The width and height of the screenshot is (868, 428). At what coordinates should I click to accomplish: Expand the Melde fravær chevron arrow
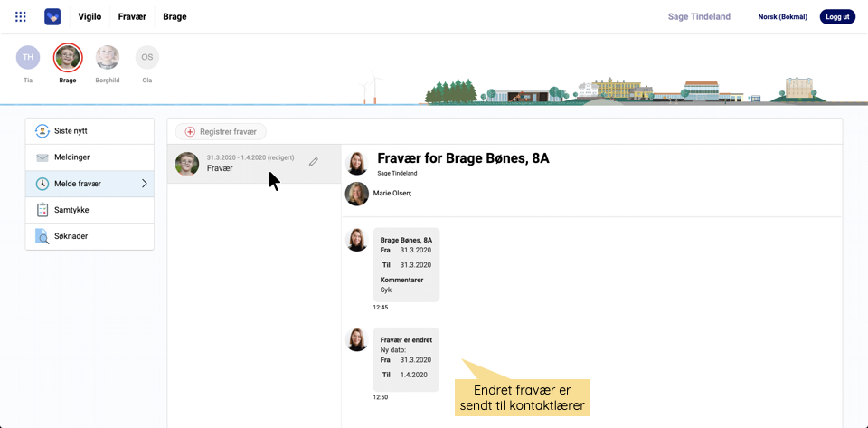click(x=144, y=184)
